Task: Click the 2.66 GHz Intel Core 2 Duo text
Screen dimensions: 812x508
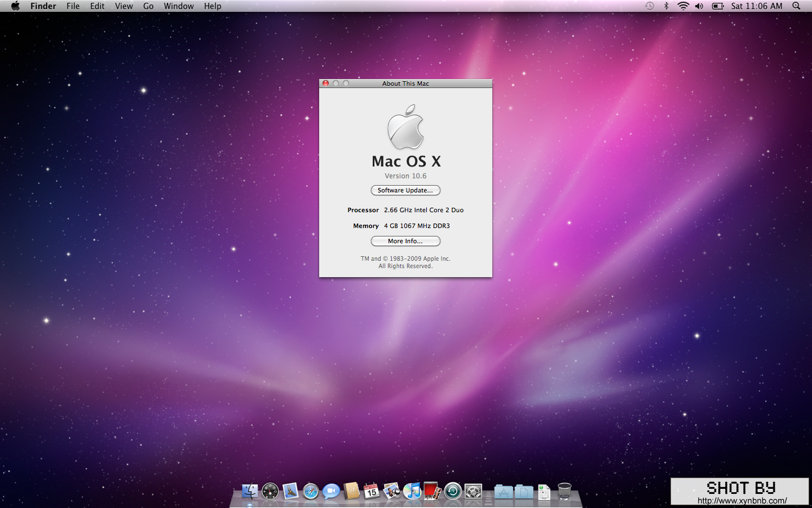Action: tap(424, 210)
